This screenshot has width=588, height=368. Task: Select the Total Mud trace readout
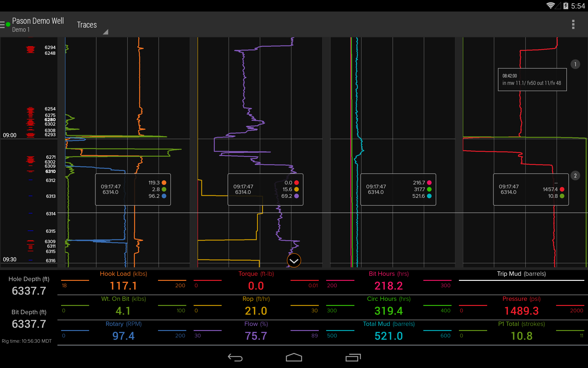(389, 332)
